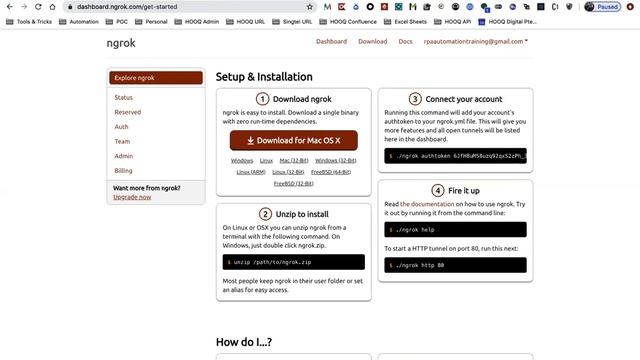The width and height of the screenshot is (640, 360).
Task: Go to Dashboard in top navigation
Action: pyautogui.click(x=331, y=41)
